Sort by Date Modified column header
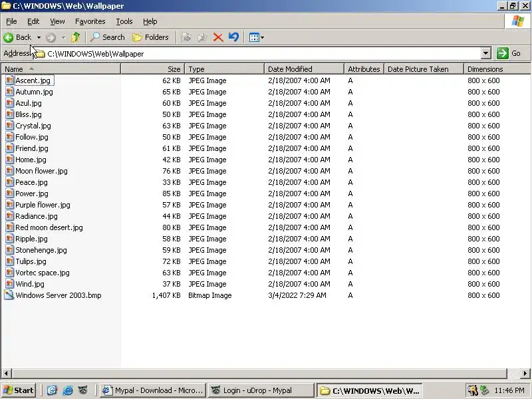Screen dimensions: 532x399 pos(304,69)
